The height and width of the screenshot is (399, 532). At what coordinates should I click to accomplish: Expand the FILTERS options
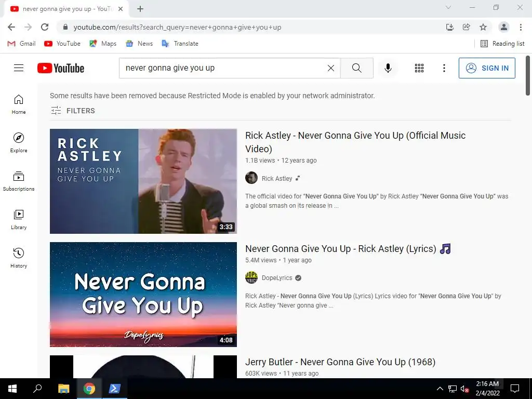pos(73,111)
